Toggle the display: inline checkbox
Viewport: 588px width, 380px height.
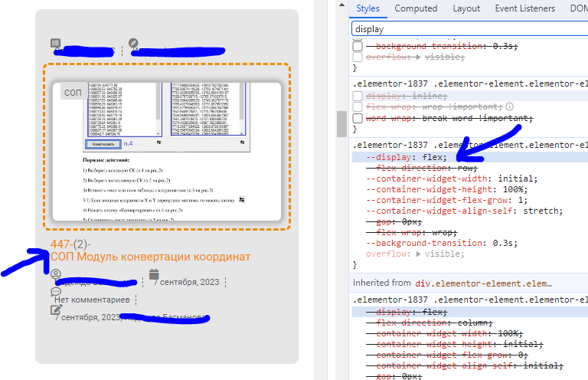click(x=358, y=96)
